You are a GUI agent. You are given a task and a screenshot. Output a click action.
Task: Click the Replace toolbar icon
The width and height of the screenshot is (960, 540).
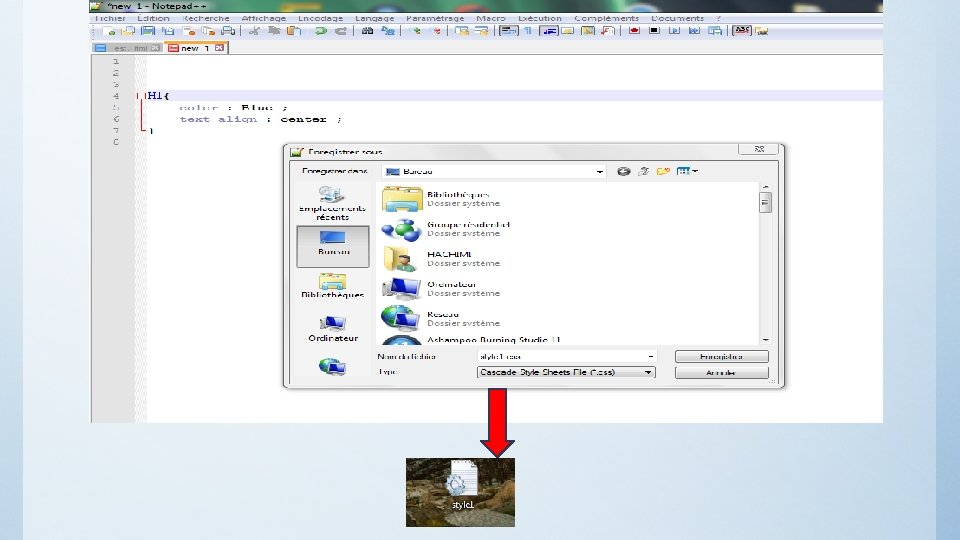tap(388, 31)
